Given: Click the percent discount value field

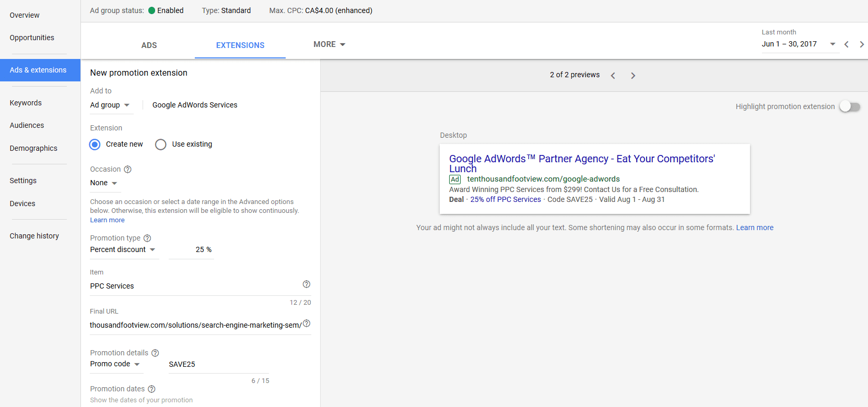Looking at the screenshot, I should click(x=191, y=249).
